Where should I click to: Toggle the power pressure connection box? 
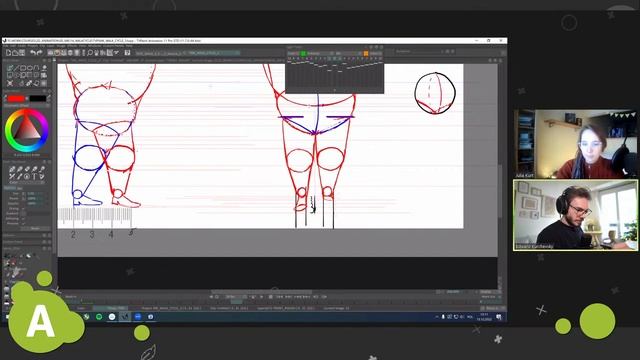pyautogui.click(x=23, y=198)
